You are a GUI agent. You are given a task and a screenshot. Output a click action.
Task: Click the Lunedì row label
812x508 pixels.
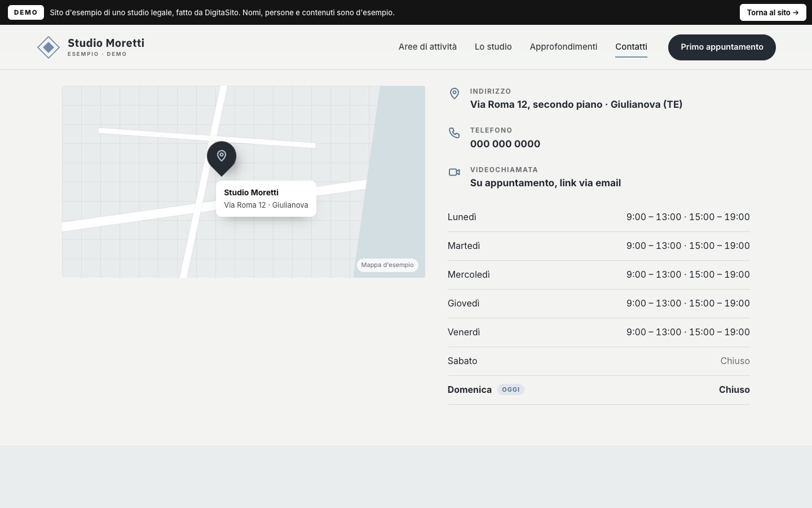pos(462,217)
